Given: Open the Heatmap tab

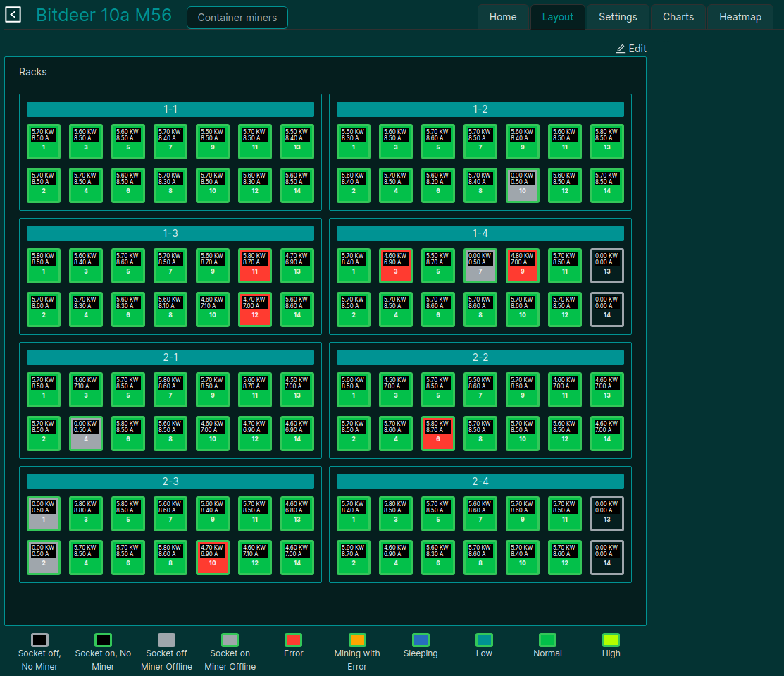Looking at the screenshot, I should pos(740,17).
